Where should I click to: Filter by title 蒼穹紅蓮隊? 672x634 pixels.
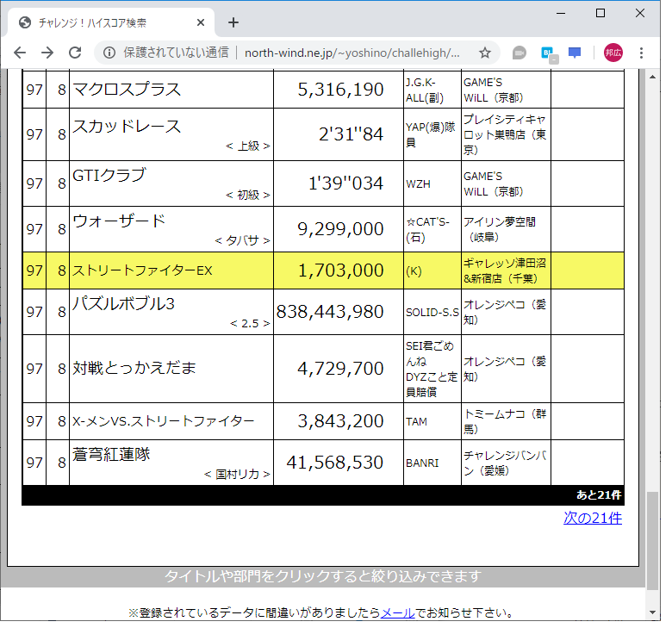[111, 454]
